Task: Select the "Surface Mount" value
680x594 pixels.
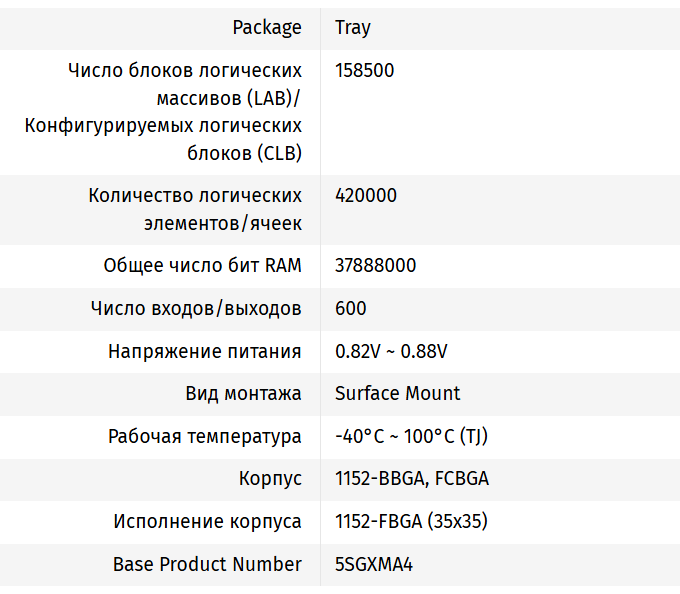Action: coord(398,393)
